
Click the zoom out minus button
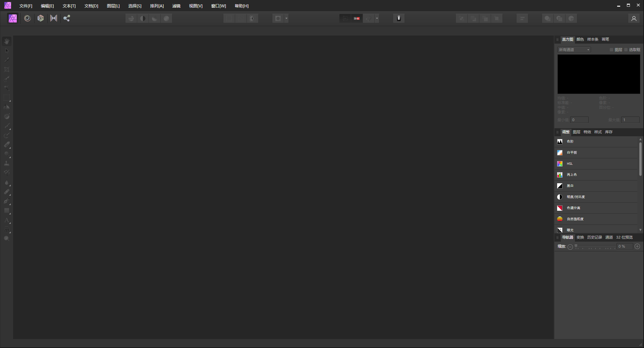pos(570,247)
